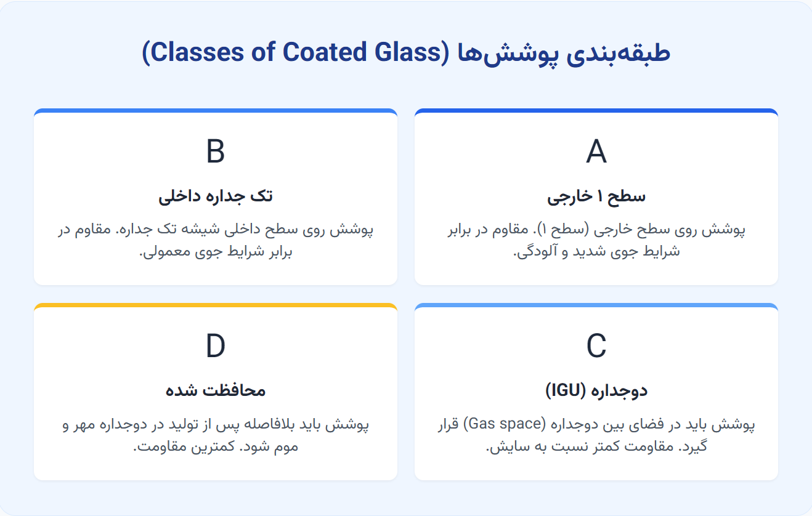
Task: Click the blue bar atop card B
Action: coord(215,111)
